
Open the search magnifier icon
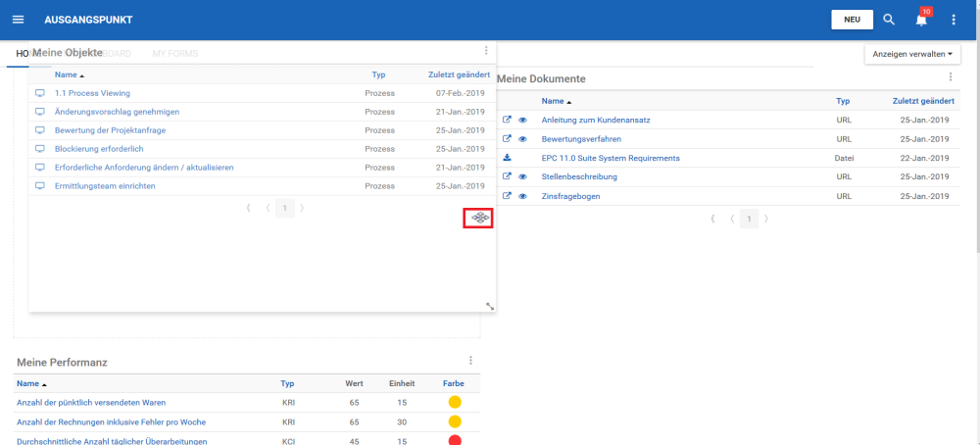click(889, 20)
